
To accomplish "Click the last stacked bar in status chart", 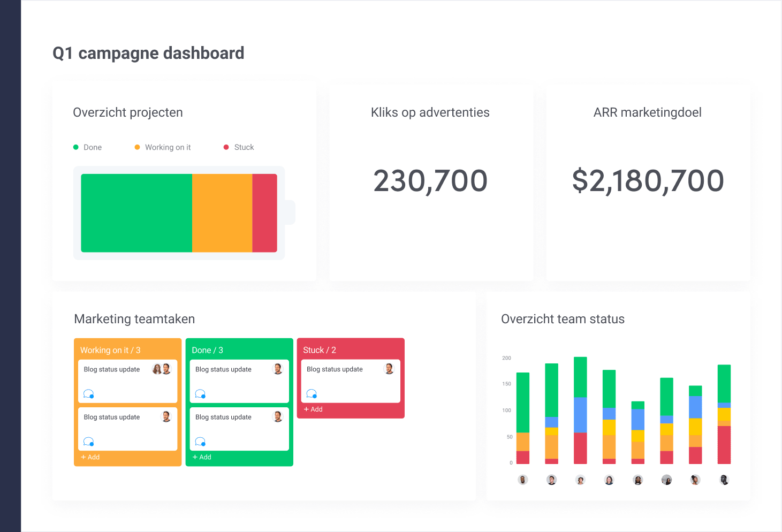I will pyautogui.click(x=724, y=414).
